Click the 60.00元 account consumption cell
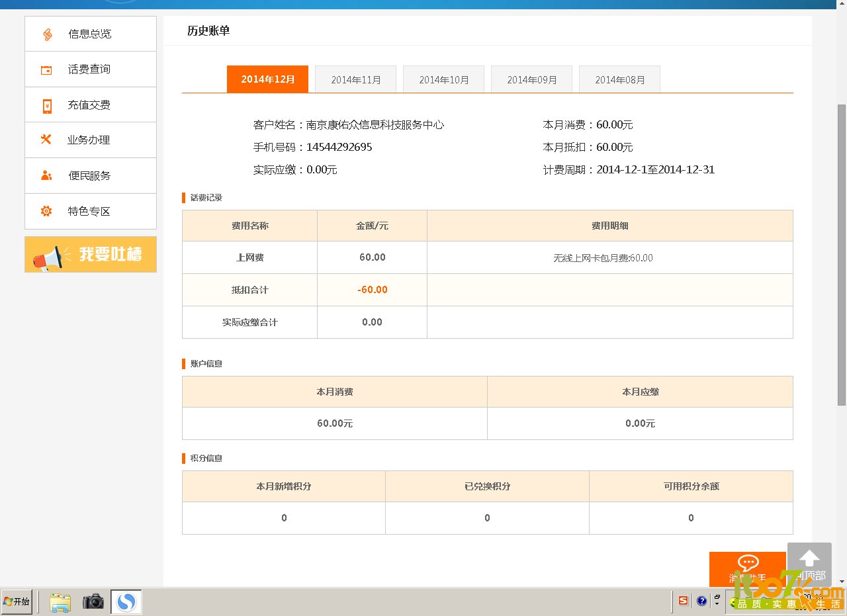This screenshot has height=616, width=847. 335,423
